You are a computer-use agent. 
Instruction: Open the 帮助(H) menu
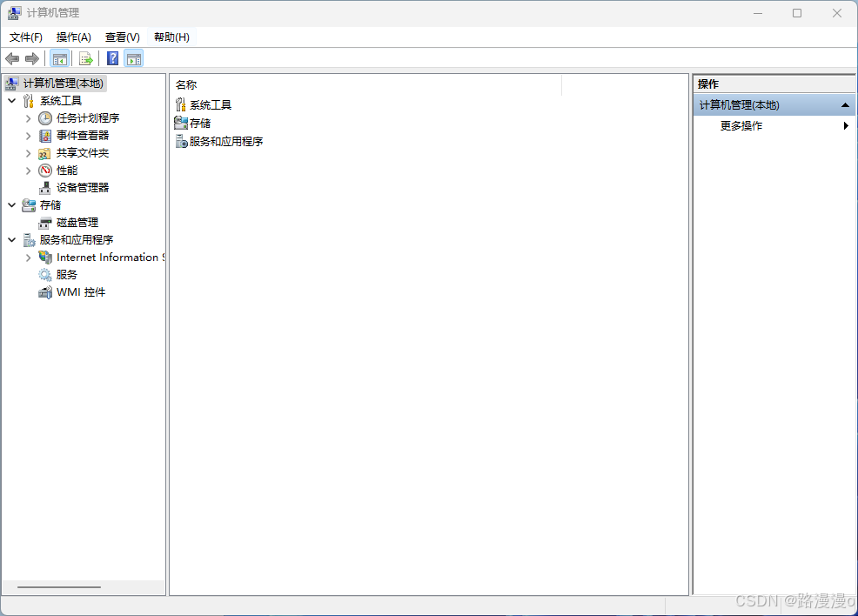(x=171, y=37)
